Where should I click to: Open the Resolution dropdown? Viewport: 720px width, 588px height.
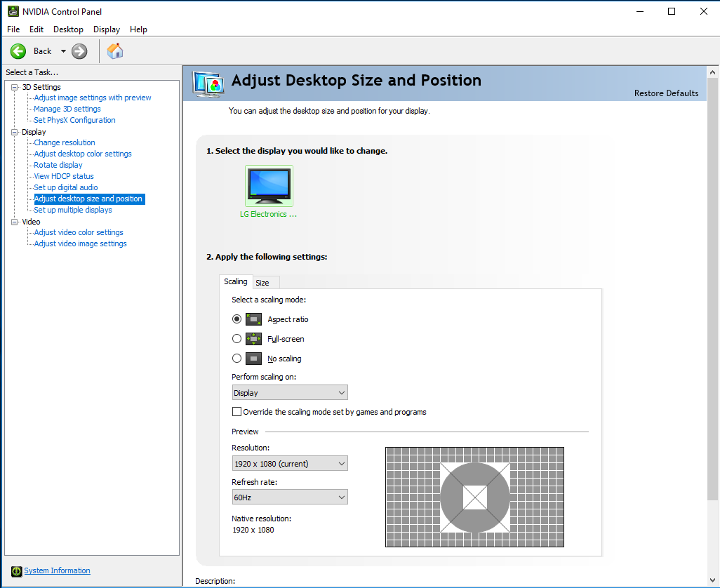289,464
